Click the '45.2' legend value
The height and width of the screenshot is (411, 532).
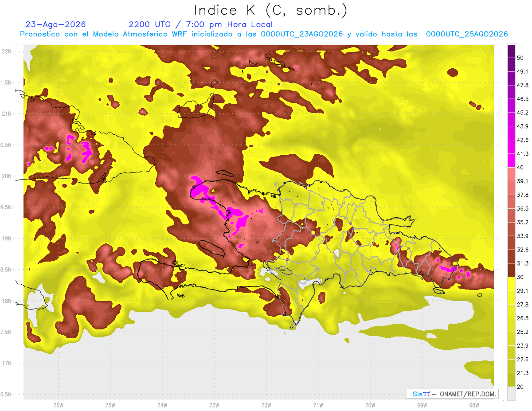point(523,113)
